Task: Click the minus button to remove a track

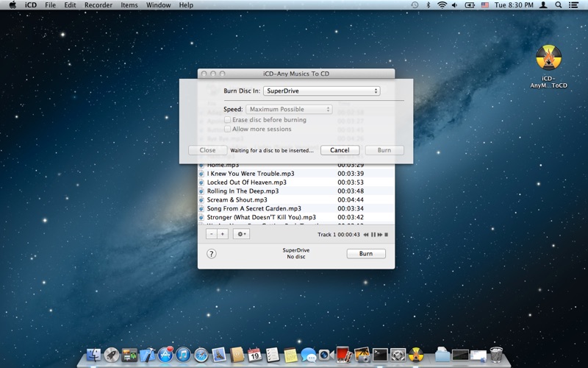Action: 212,234
